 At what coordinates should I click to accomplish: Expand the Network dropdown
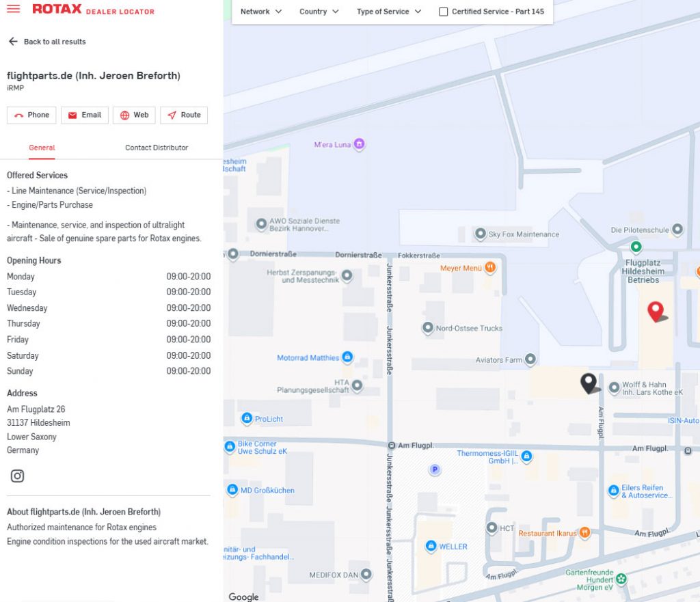tap(261, 12)
